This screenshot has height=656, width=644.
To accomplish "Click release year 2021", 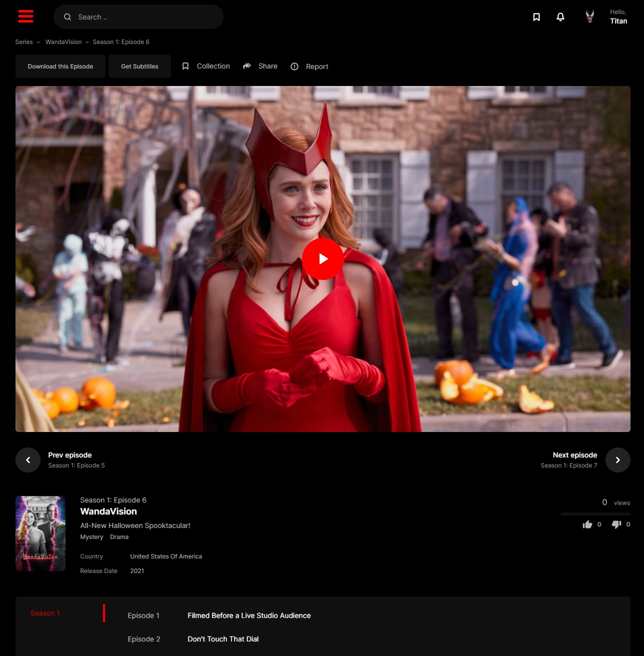I will coord(137,571).
